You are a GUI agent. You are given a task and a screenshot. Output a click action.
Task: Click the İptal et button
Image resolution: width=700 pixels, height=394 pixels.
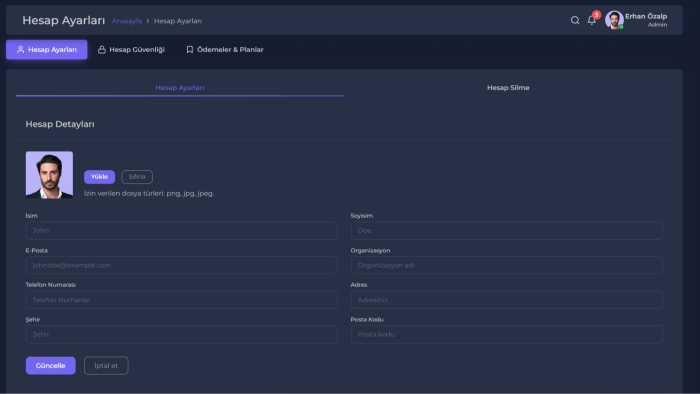pyautogui.click(x=106, y=365)
